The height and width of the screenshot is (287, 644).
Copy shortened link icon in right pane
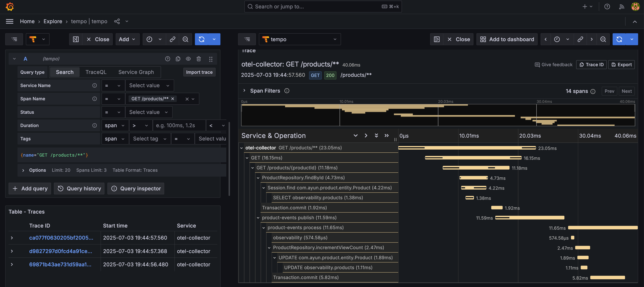click(x=580, y=39)
